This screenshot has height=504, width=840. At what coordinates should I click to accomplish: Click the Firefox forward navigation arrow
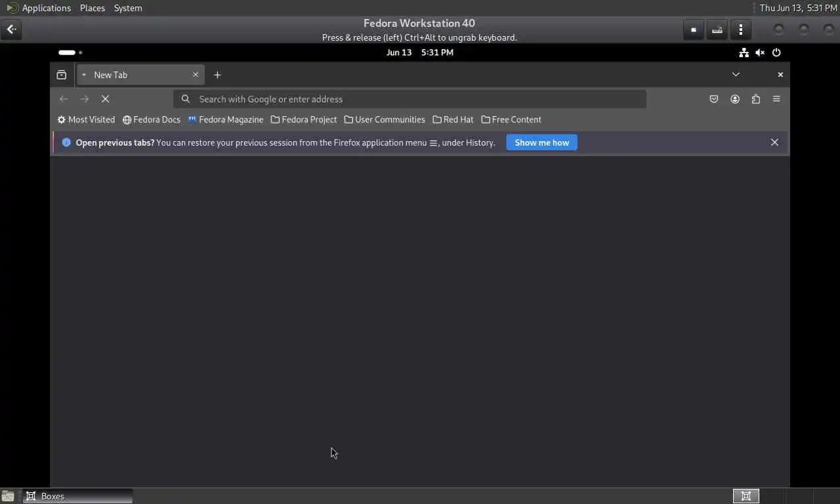pos(85,99)
